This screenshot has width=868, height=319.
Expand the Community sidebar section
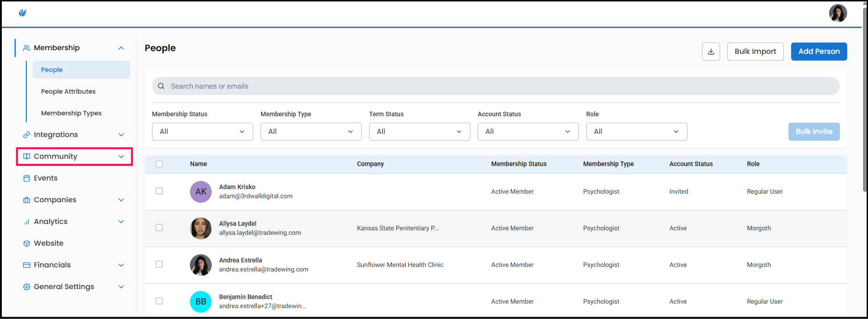(74, 157)
